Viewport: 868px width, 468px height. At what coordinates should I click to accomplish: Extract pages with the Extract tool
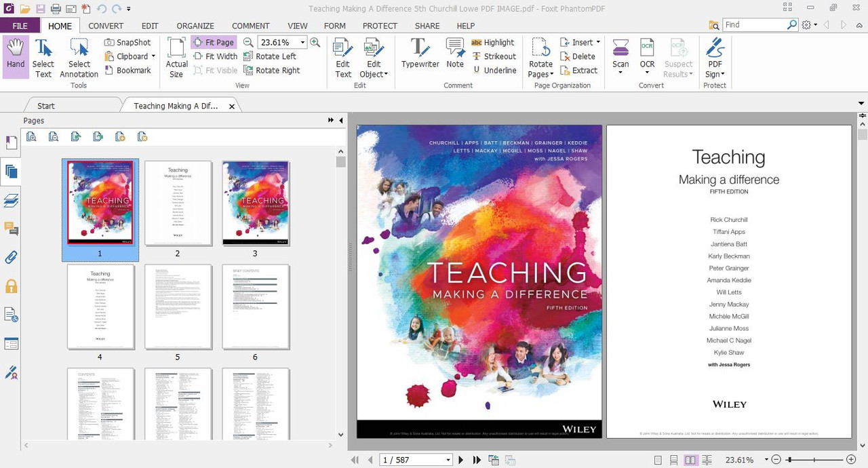pos(578,71)
